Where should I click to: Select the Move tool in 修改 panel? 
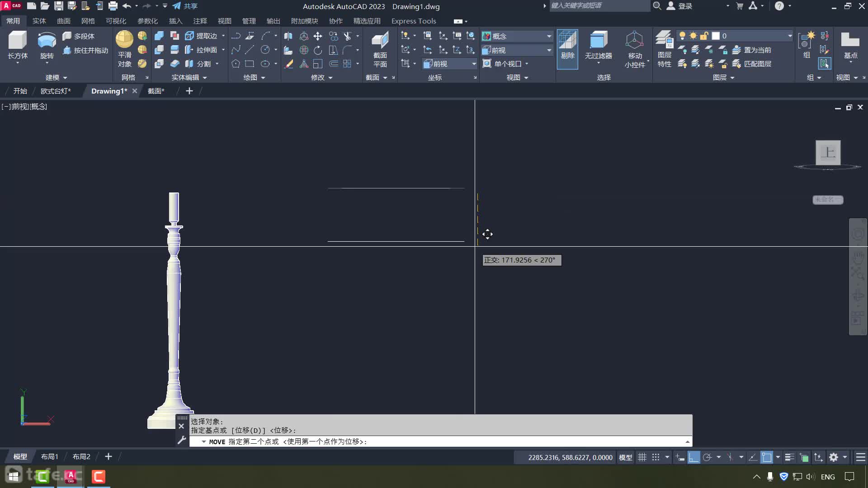click(318, 36)
